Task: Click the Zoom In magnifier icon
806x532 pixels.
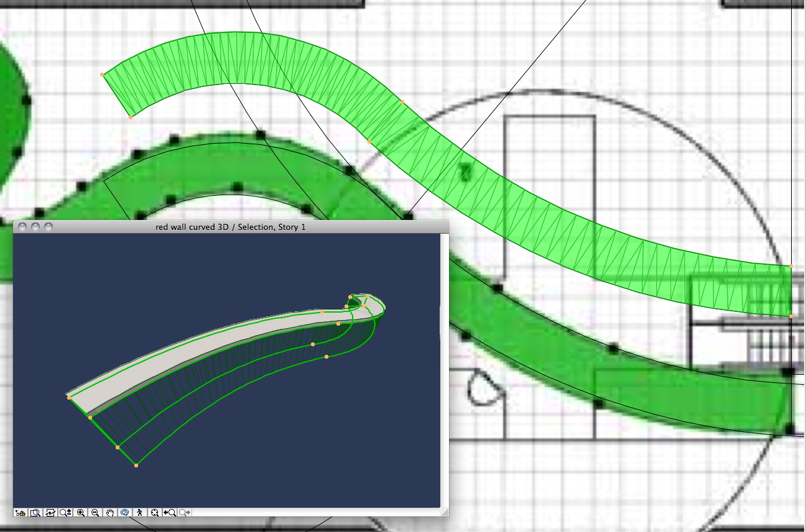Action: pos(81,513)
